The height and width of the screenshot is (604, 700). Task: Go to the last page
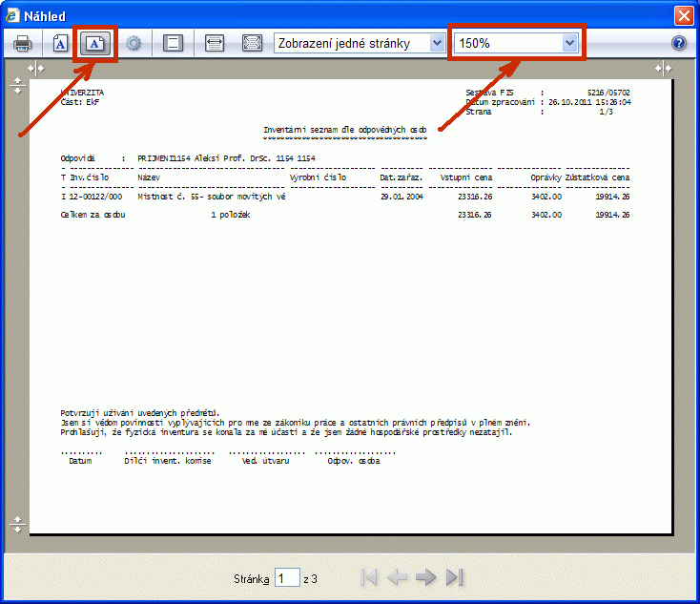pyautogui.click(x=455, y=577)
